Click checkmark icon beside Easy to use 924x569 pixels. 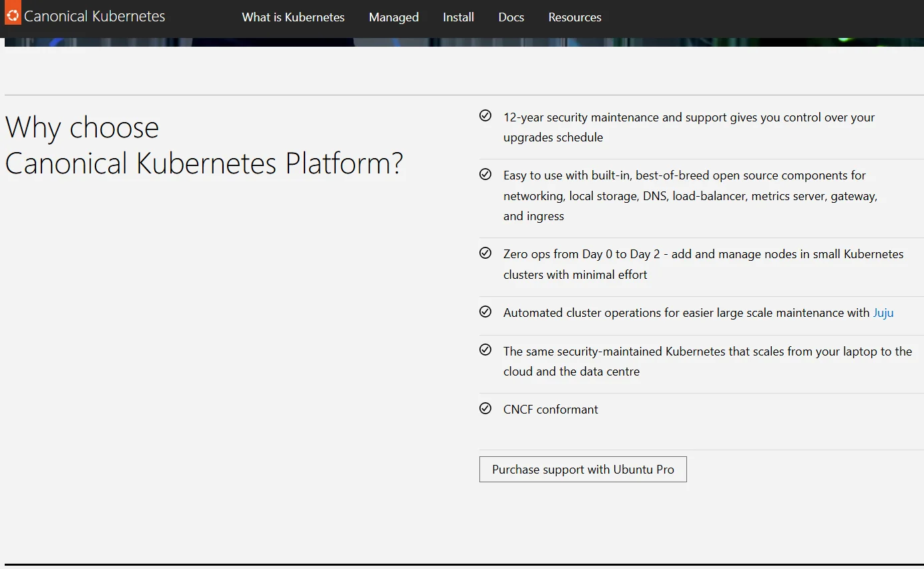coord(485,175)
